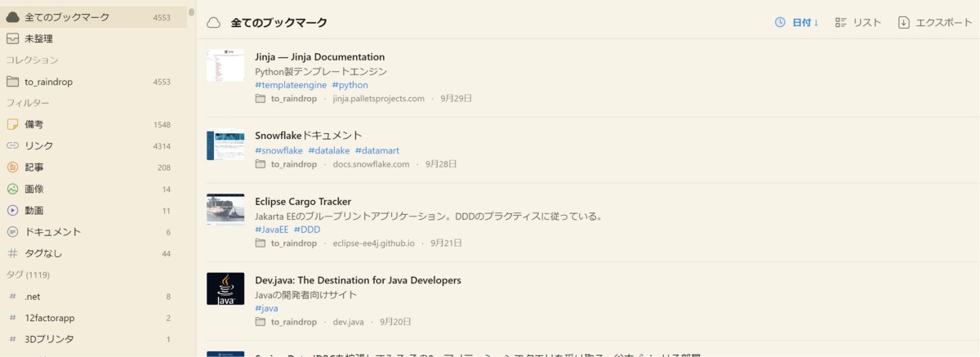
Task: Click the hash icon for タグなし filter
Action: 12,253
